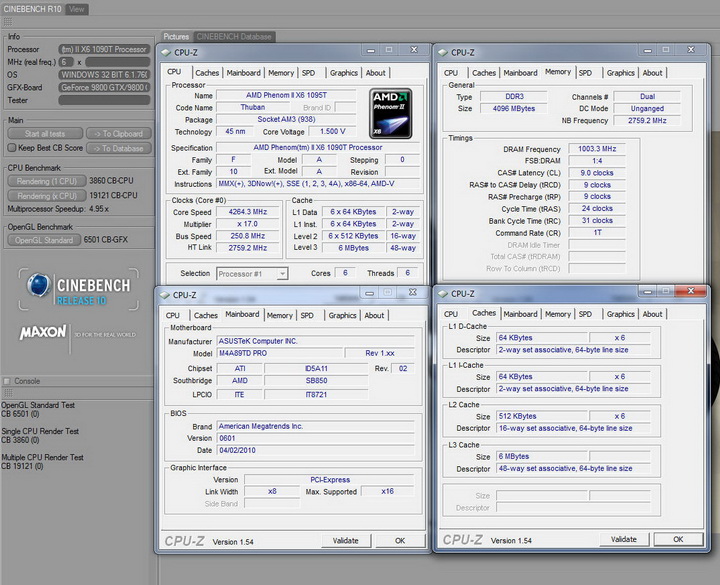Open the Graphics tab in the top-left CPU-Z window
Viewport: 720px width, 585px height.
pyautogui.click(x=343, y=73)
